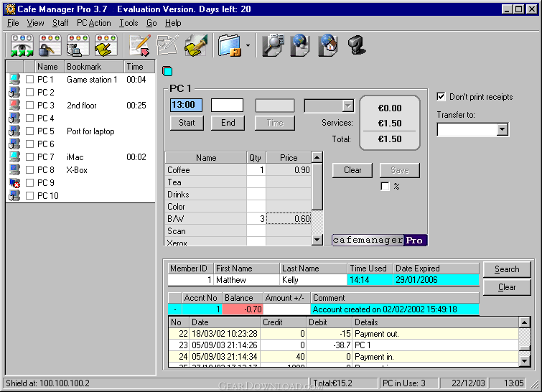The height and width of the screenshot is (392, 542).
Task: Click the disconnected computer icon next to PC 9
Action: click(x=14, y=182)
